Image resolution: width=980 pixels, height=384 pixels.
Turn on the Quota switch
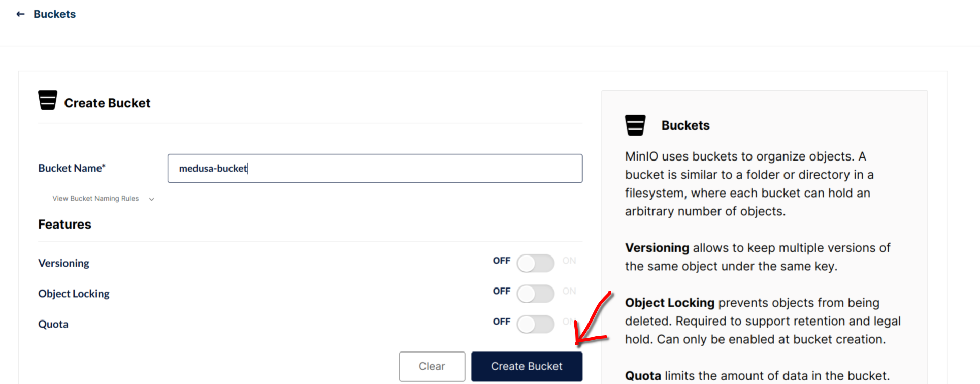tap(535, 324)
